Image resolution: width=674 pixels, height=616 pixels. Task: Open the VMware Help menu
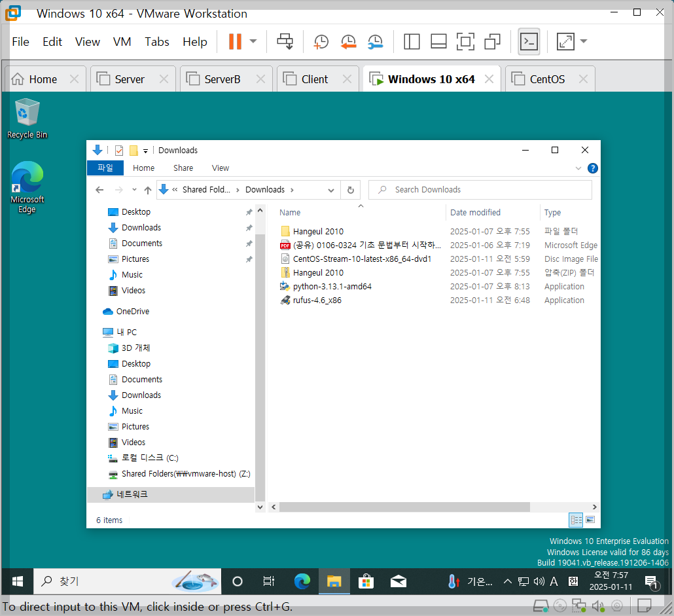point(195,42)
